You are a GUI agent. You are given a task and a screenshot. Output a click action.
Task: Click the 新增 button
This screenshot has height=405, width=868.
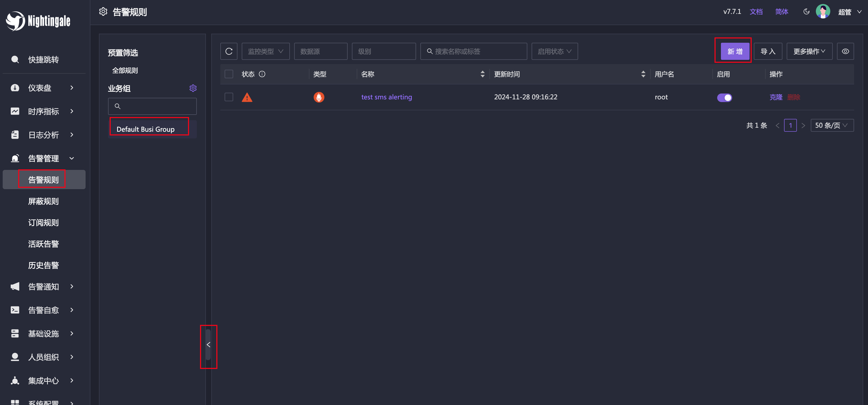[x=735, y=51]
